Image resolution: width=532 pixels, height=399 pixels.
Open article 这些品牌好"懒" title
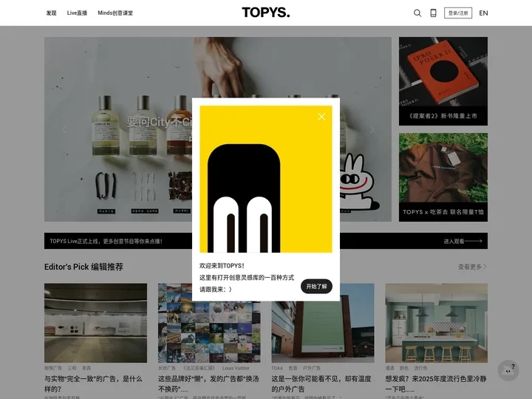[208, 383]
